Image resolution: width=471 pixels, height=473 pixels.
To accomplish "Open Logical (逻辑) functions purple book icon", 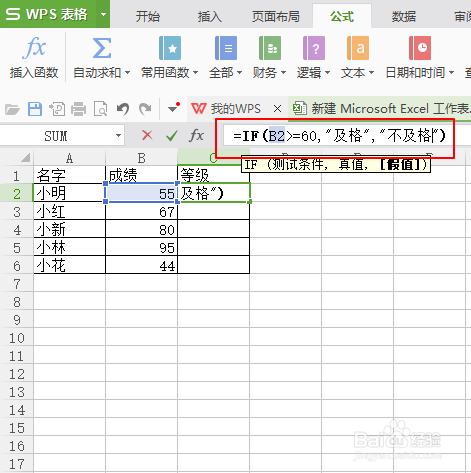I will point(314,48).
